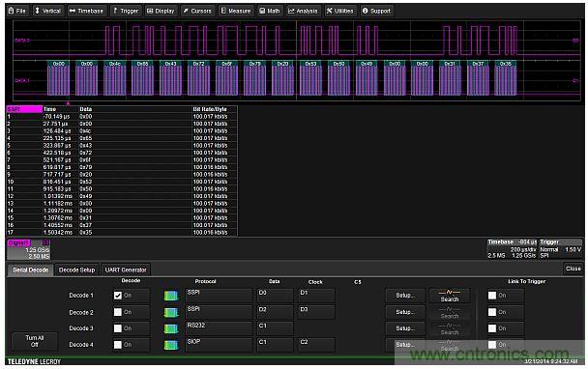Click the Decode 3 protocol color icon
The width and height of the screenshot is (588, 369).
[171, 328]
